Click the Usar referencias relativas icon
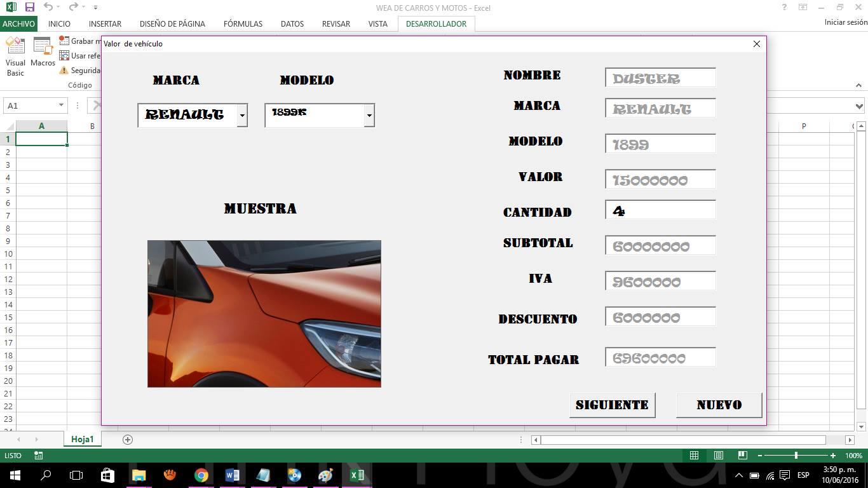868x488 pixels. pos(65,55)
